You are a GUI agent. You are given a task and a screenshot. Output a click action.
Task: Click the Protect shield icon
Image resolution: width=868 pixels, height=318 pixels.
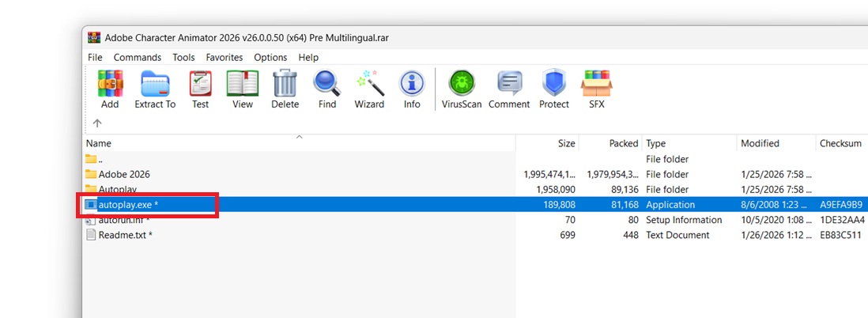coord(554,83)
